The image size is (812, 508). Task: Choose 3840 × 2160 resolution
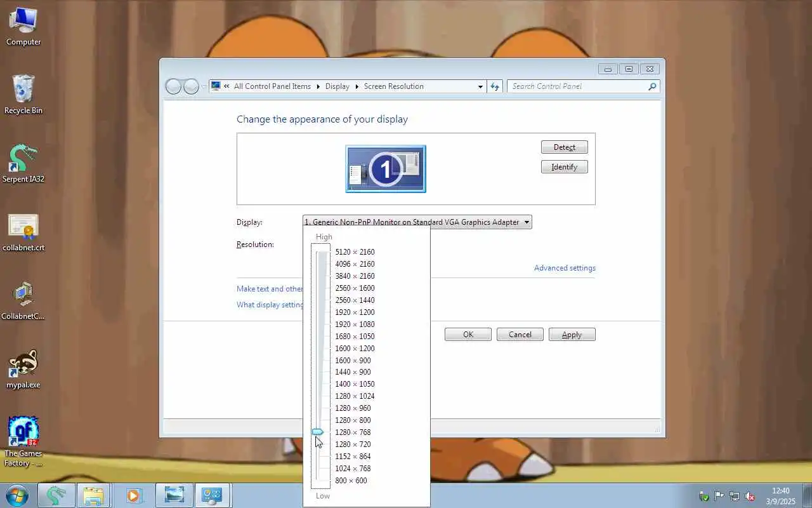[355, 276]
